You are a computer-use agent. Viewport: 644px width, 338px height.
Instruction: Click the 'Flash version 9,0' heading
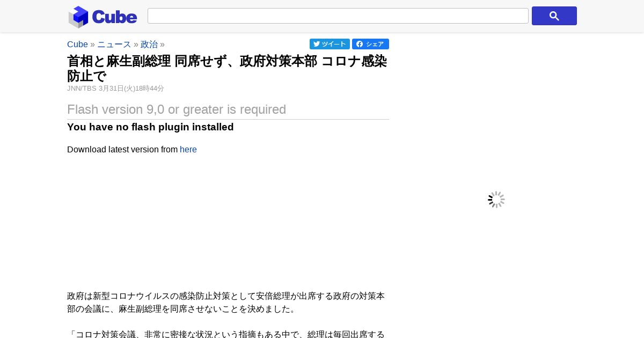click(x=177, y=109)
